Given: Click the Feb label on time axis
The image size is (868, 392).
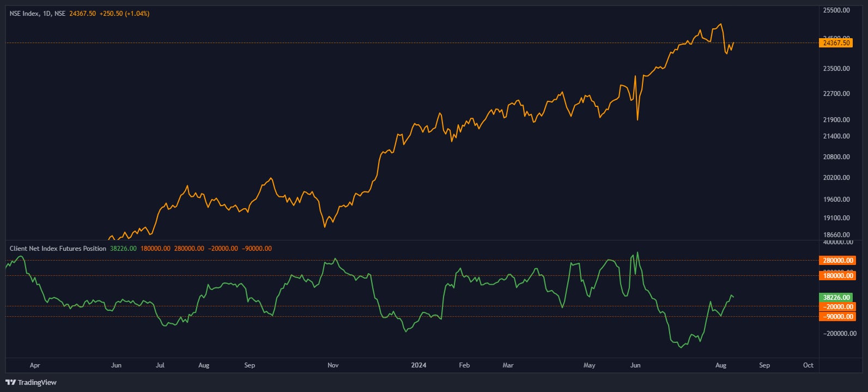Looking at the screenshot, I should pyautogui.click(x=464, y=365).
